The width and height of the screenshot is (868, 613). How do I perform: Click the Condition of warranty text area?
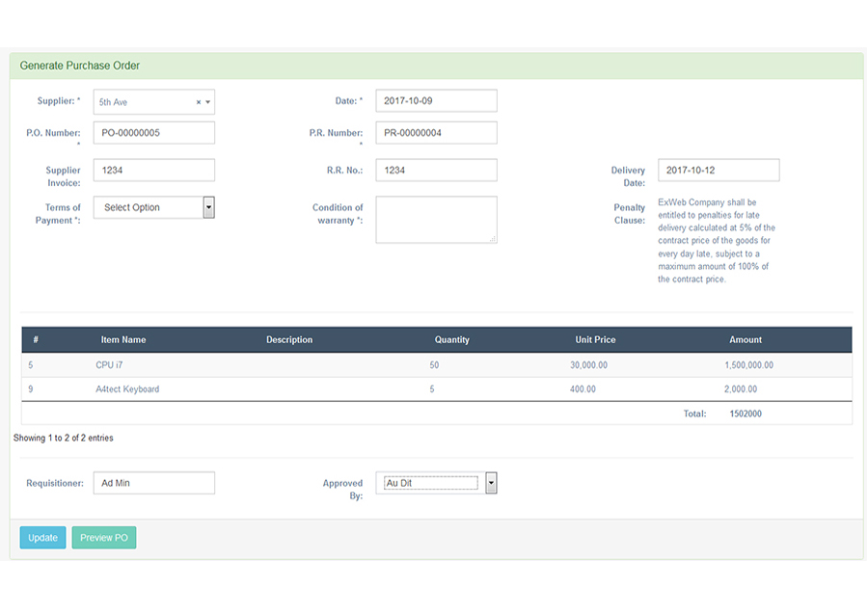coord(436,220)
